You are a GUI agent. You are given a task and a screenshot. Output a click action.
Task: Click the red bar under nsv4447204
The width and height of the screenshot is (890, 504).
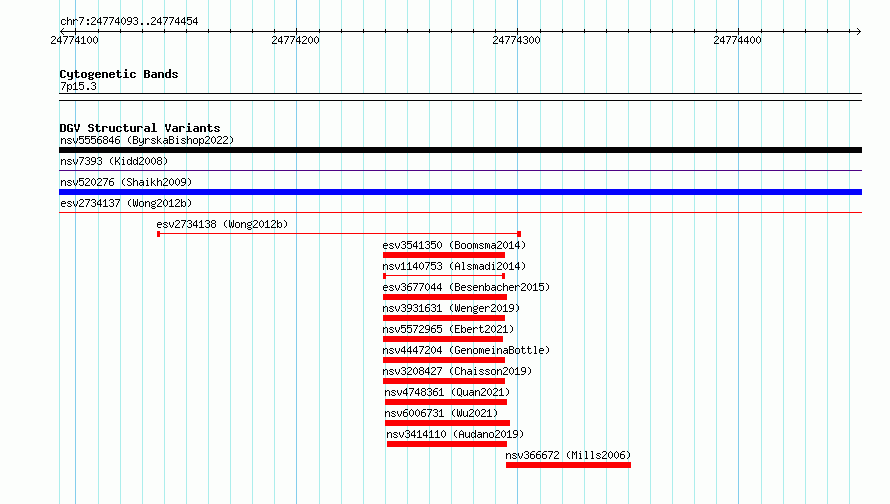coord(444,360)
